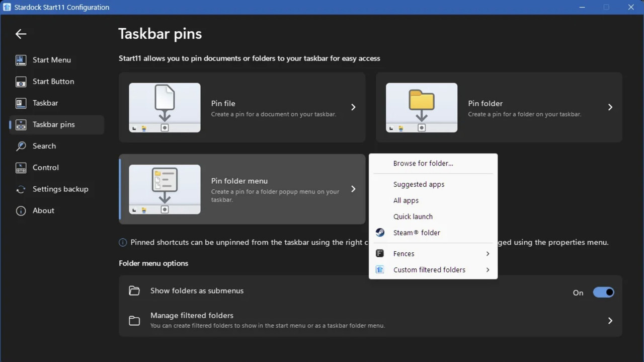Screen dimensions: 644x362
Task: Click the Steam logo icon
Action: (x=380, y=233)
